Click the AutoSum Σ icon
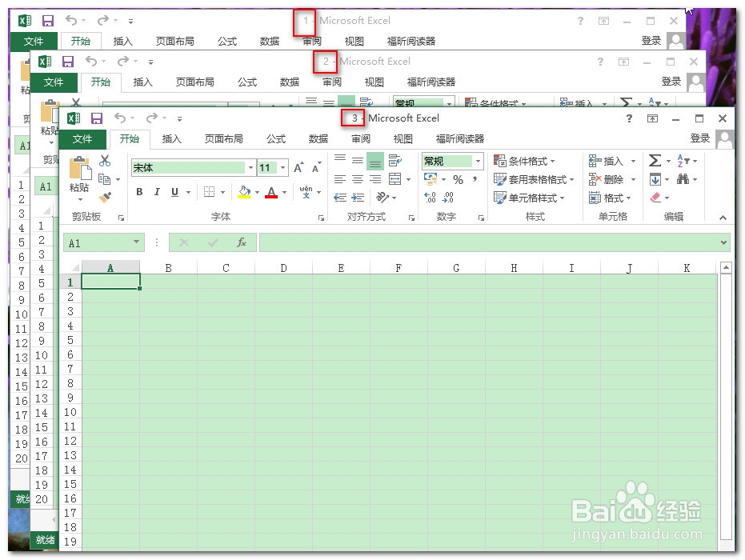745x560 pixels. 655,161
